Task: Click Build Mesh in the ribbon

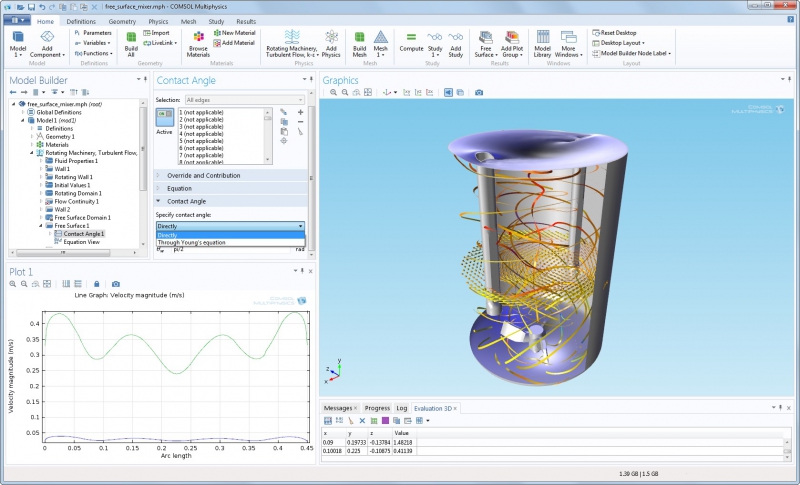Action: (x=359, y=44)
